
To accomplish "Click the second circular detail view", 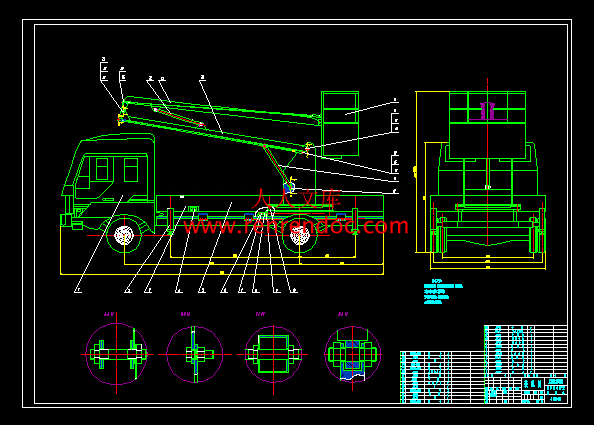I will [x=195, y=355].
